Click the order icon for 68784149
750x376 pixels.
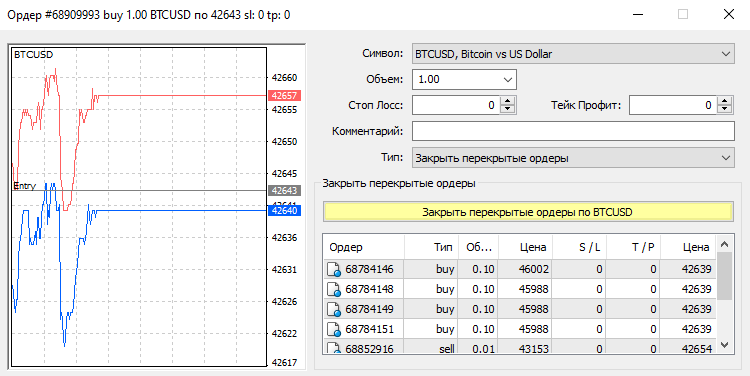pos(333,310)
